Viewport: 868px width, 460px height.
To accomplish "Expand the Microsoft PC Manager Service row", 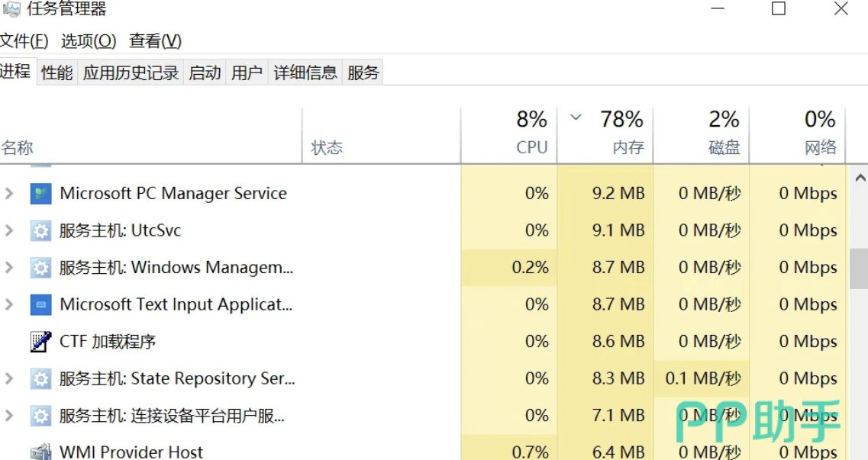I will coord(9,194).
